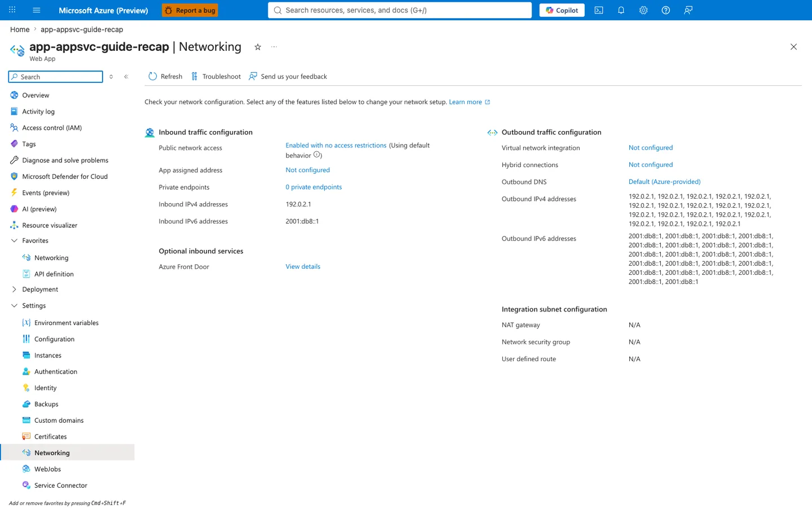Click Not configured for Hybrid connections

(651, 164)
